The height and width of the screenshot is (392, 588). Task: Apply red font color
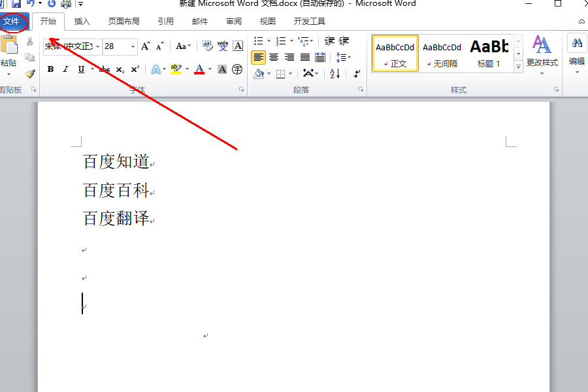click(199, 69)
